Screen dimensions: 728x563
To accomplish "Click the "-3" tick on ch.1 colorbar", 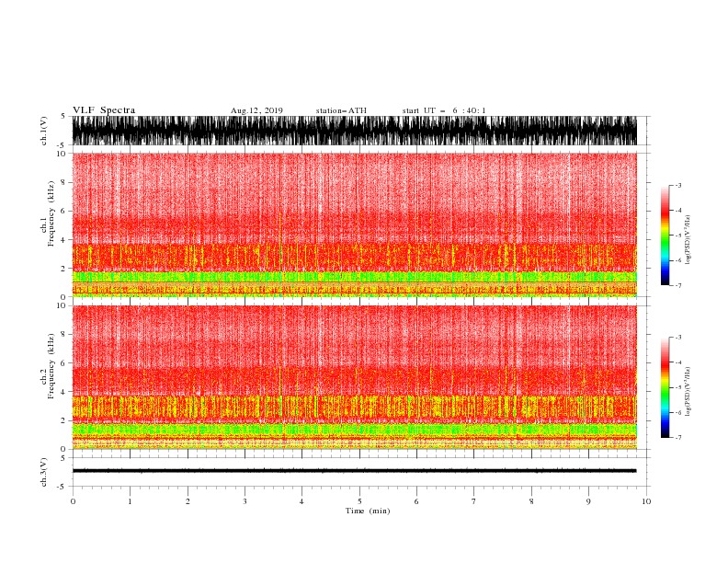I will point(678,185).
